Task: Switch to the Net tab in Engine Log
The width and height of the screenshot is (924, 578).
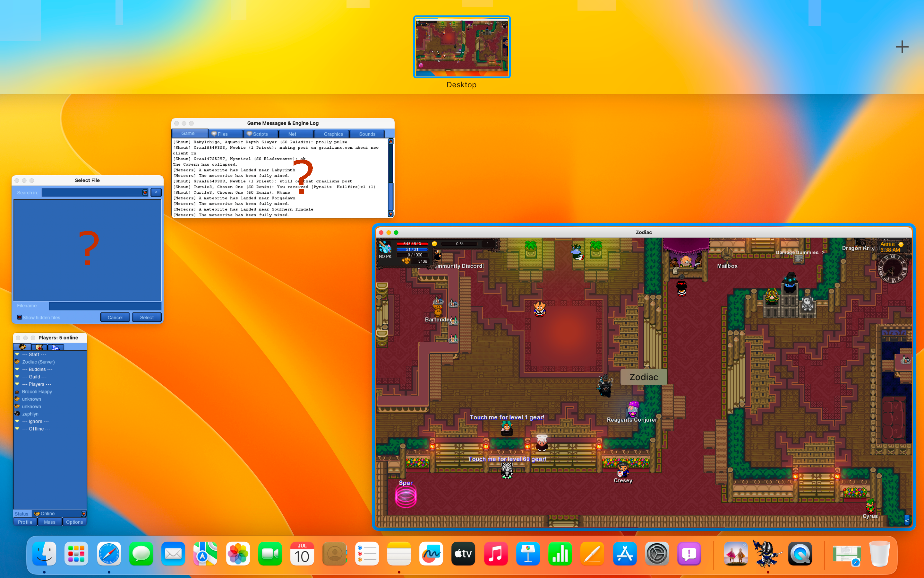Action: point(296,134)
